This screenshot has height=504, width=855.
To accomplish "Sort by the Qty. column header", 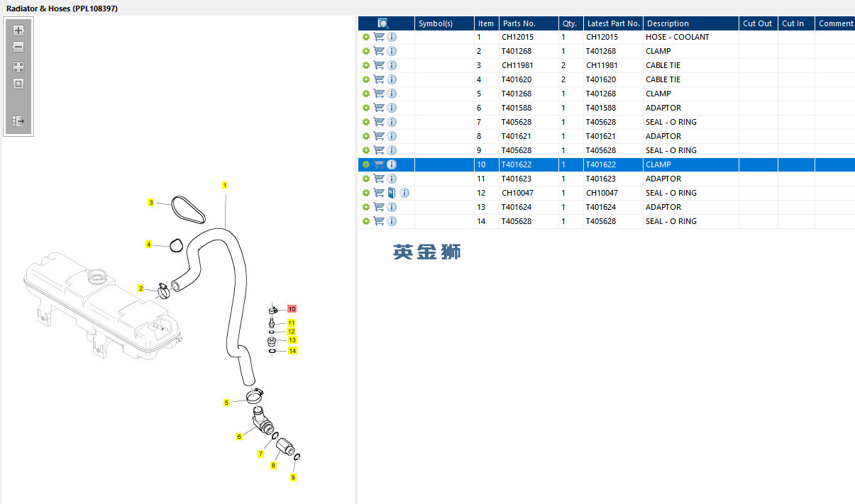I will click(x=571, y=23).
